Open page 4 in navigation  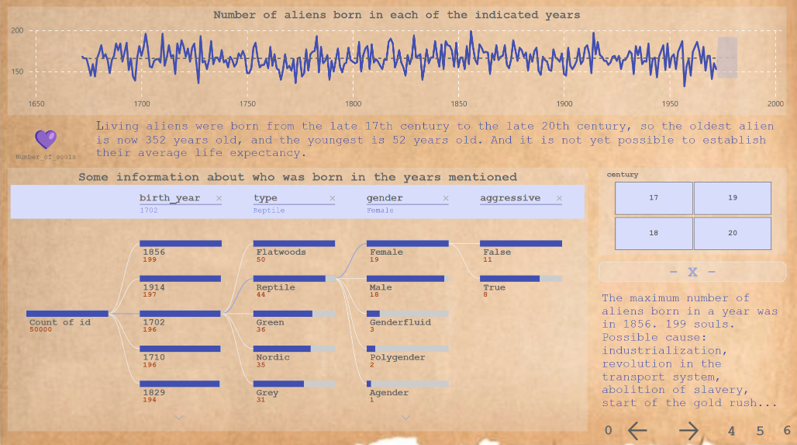pyautogui.click(x=731, y=431)
